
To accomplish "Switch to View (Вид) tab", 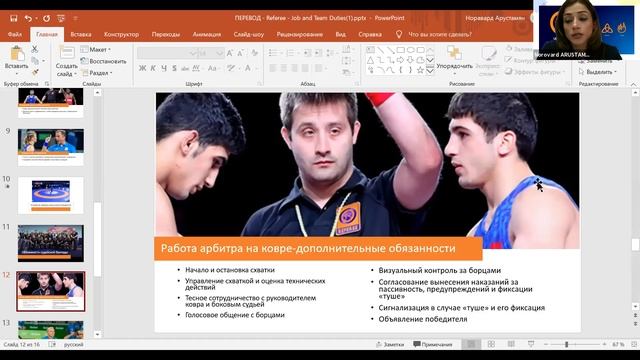I will click(340, 34).
